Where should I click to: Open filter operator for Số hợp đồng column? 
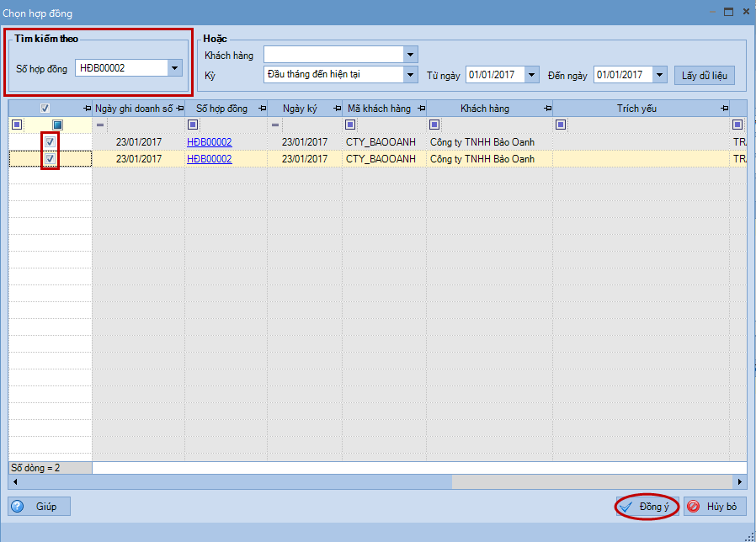tap(193, 125)
